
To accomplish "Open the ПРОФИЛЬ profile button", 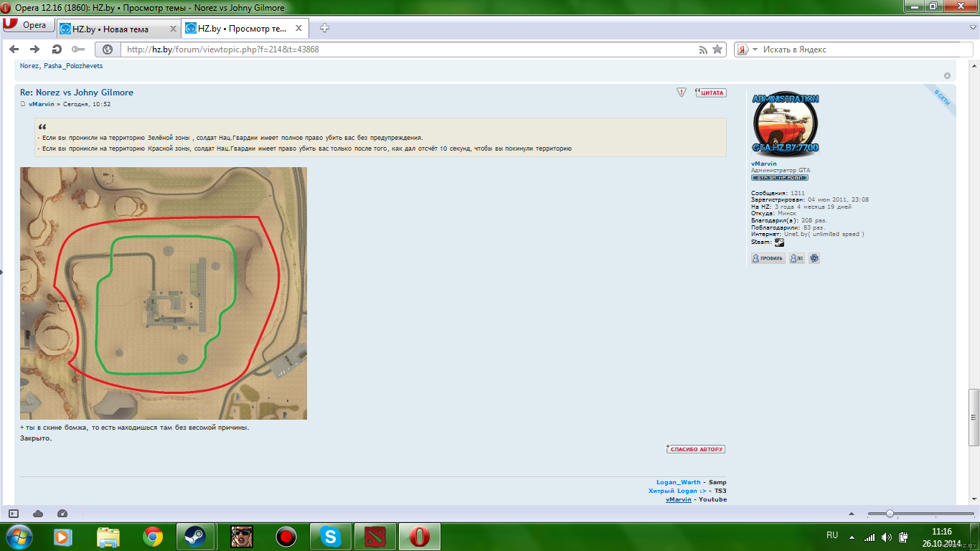I will click(x=768, y=258).
